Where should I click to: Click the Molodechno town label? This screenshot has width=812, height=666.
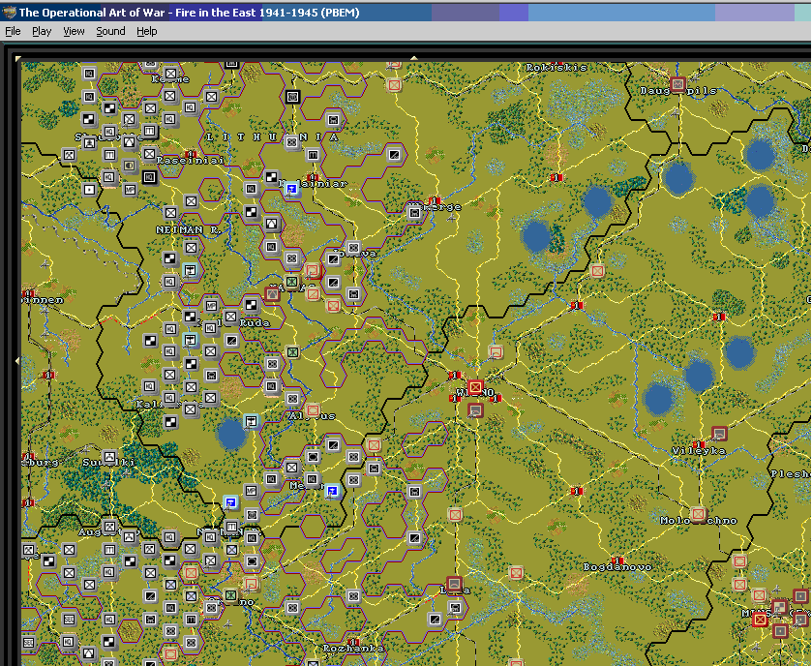point(699,521)
